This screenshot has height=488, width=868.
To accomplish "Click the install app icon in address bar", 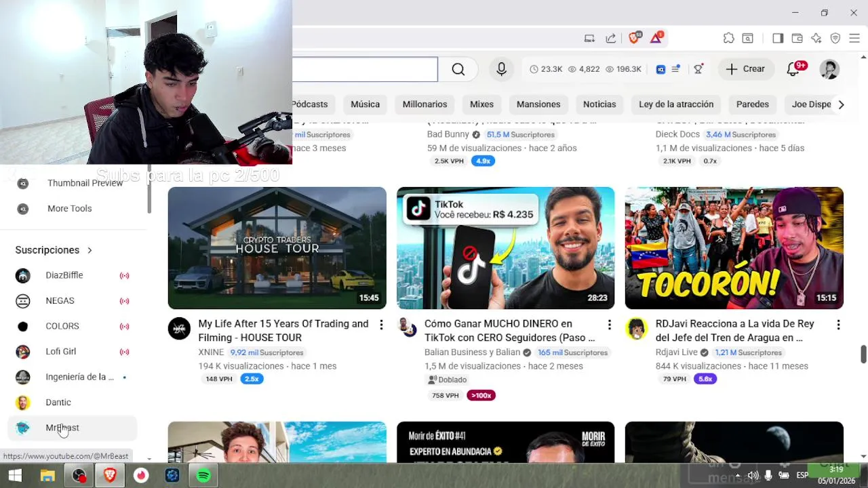I will tap(589, 39).
